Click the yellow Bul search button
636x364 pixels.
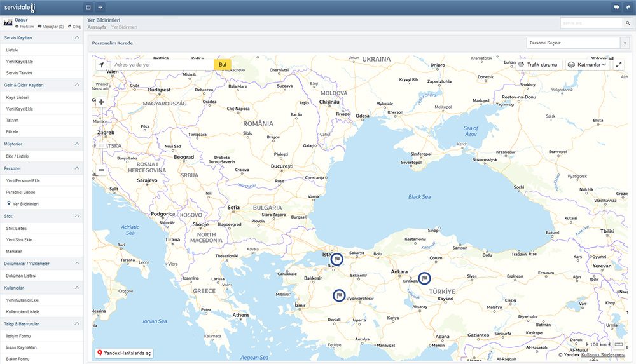[222, 64]
